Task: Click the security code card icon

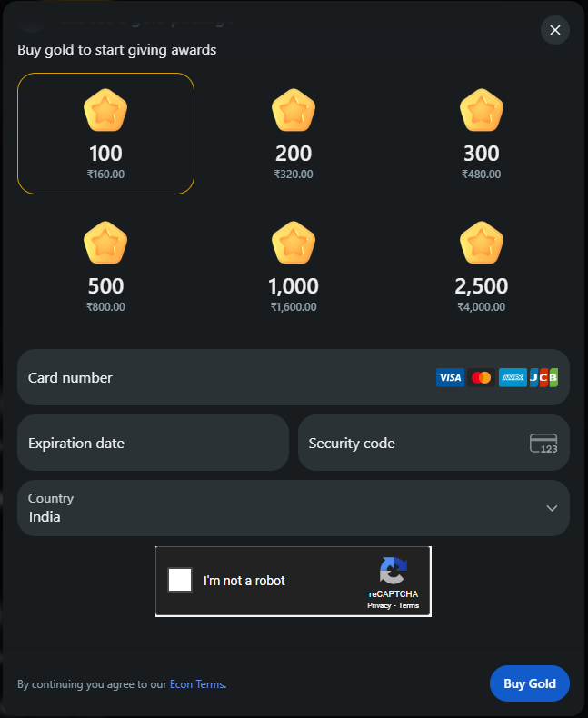Action: click(x=543, y=444)
